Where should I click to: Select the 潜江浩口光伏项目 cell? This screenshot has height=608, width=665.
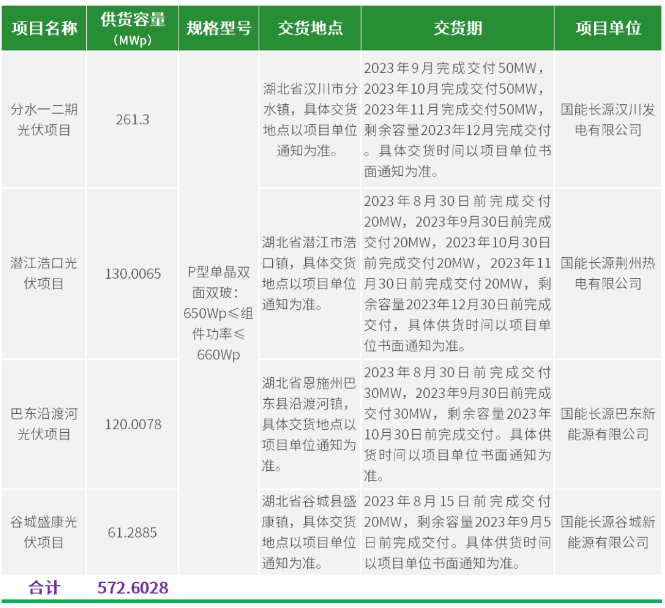44,273
